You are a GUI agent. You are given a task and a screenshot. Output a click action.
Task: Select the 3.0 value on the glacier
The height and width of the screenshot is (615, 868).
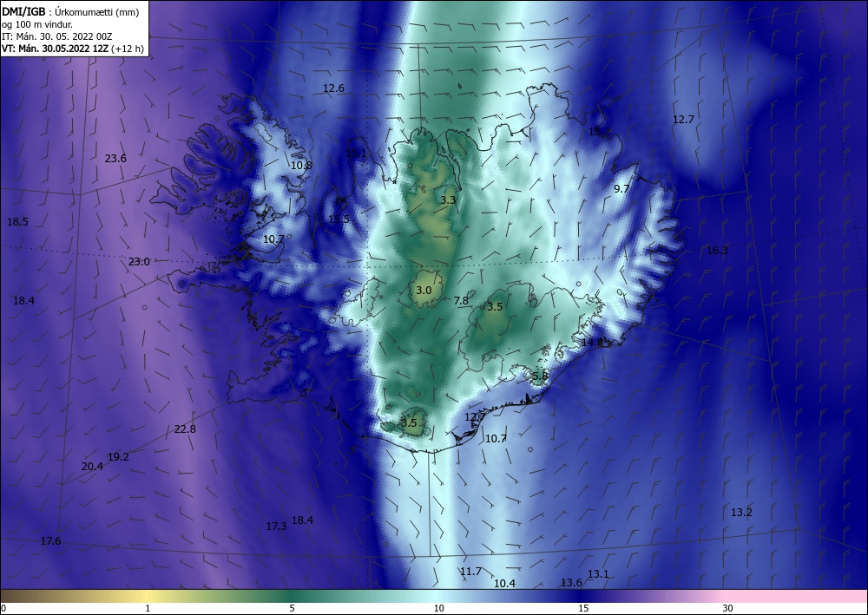(x=424, y=291)
